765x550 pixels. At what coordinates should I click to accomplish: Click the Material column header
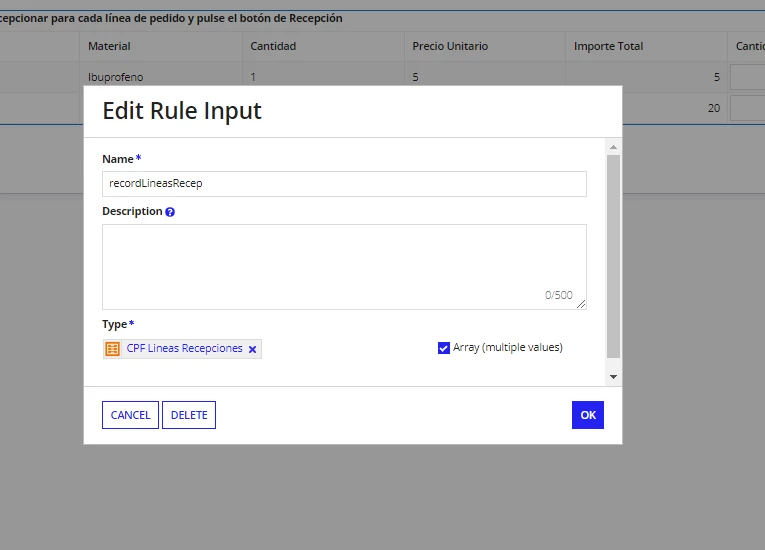(x=109, y=46)
